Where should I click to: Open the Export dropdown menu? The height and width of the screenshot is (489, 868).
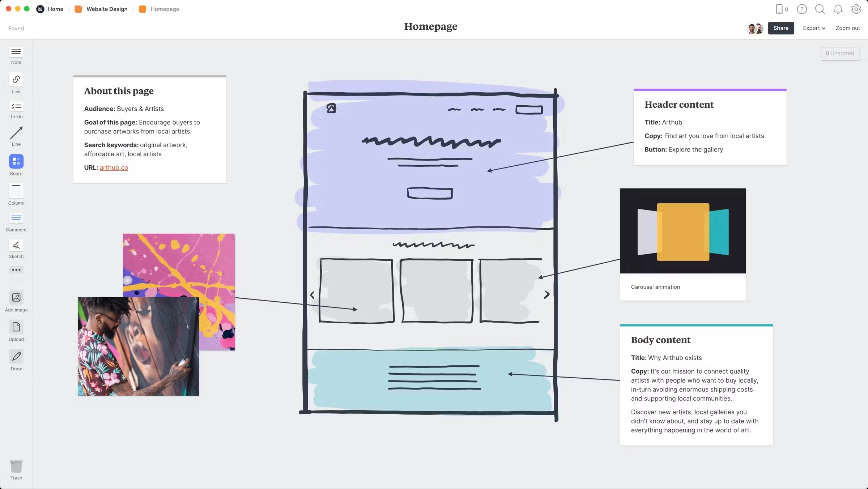tap(814, 28)
